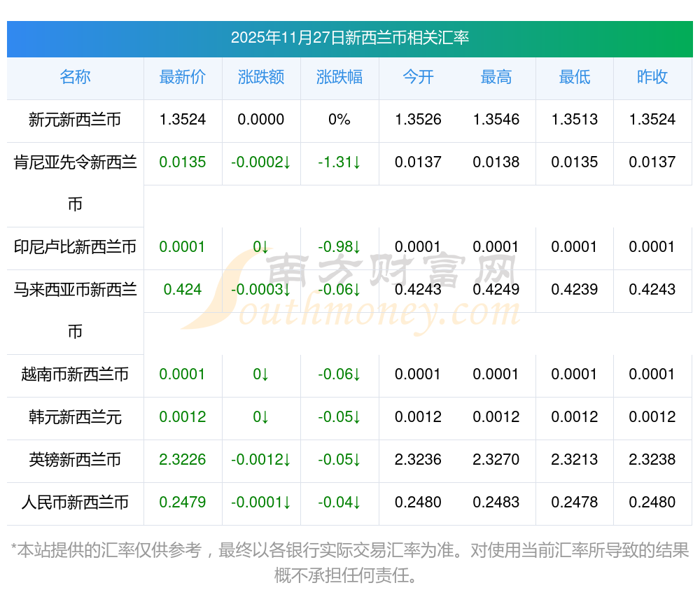Click the 英镑新西兰币 latest price 2.3226
The image size is (700, 597).
[x=183, y=460]
